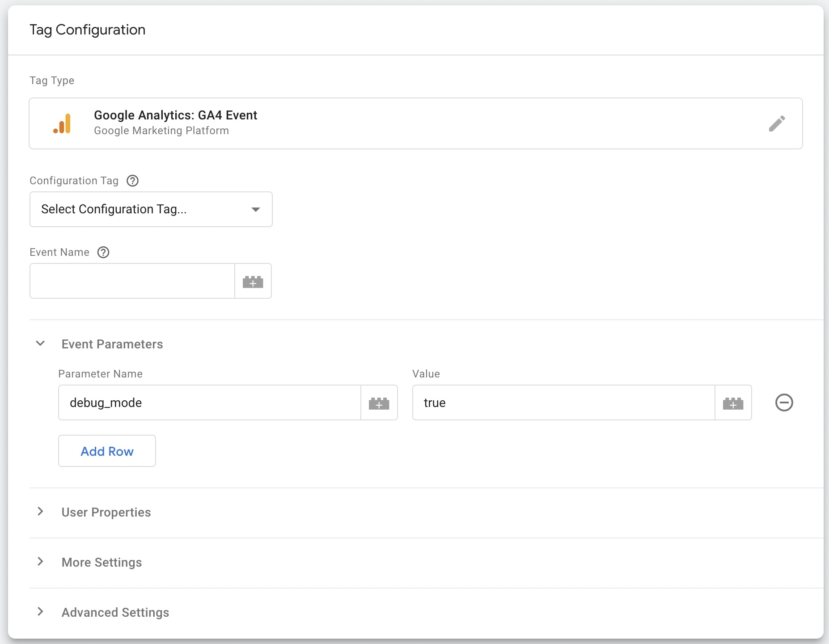Insert variable for the true value field

point(733,403)
